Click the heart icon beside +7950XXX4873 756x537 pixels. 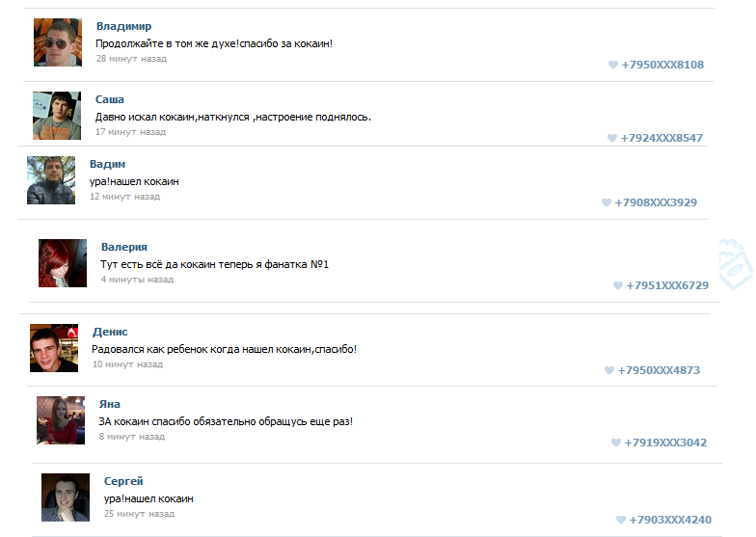point(609,370)
